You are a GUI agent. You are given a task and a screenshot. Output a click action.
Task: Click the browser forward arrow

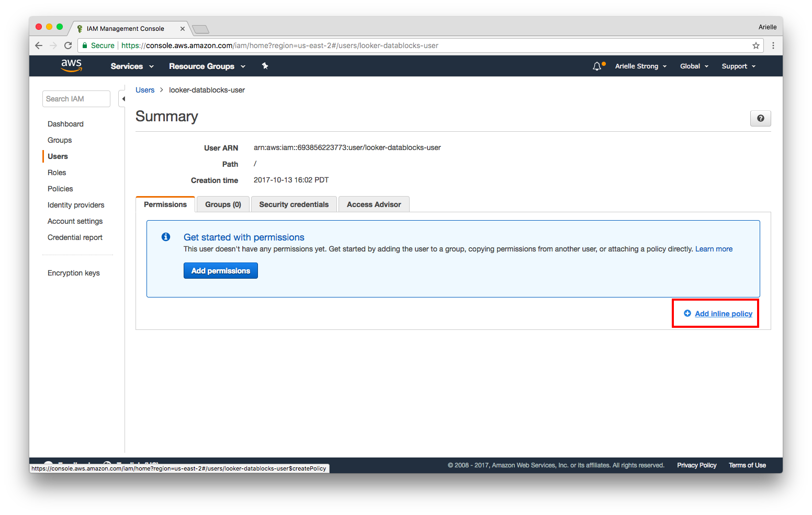click(53, 45)
